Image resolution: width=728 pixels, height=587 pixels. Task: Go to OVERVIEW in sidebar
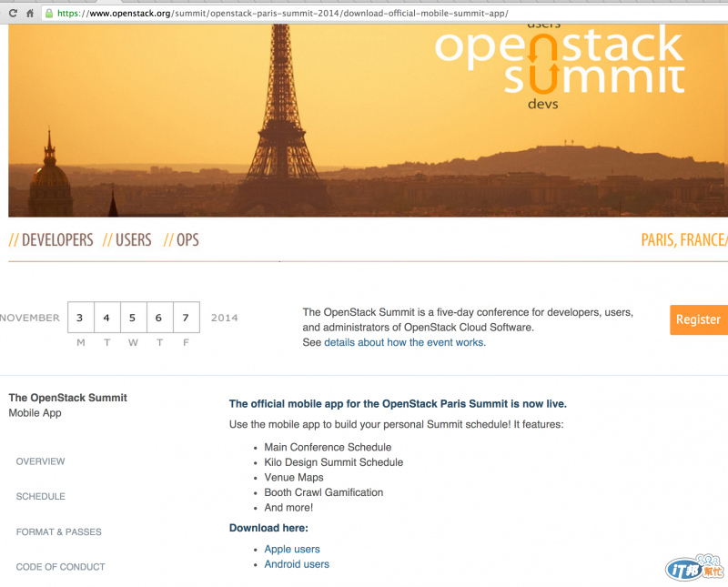coord(40,461)
